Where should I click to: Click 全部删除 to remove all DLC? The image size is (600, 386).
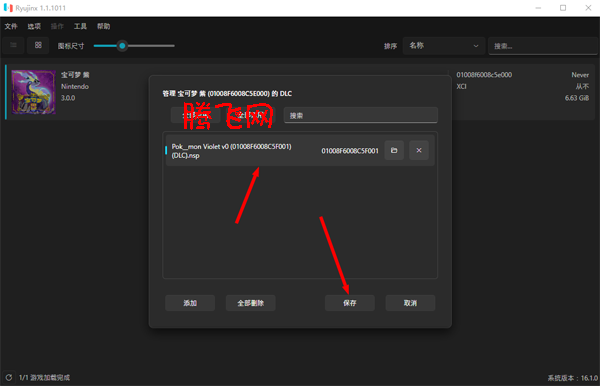pyautogui.click(x=251, y=303)
